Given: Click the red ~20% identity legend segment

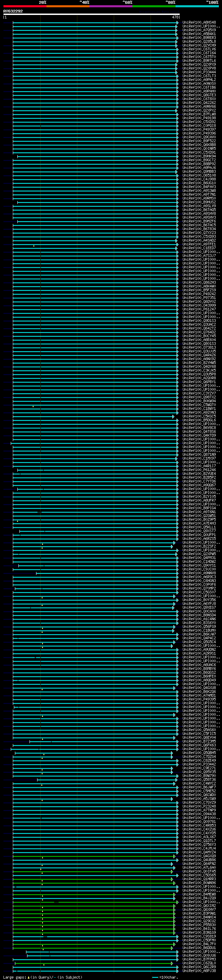Looking at the screenshot, I should coord(25,6).
